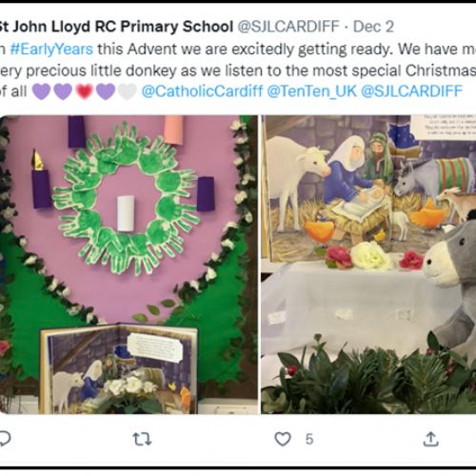Click the like count number 5

[x=309, y=440]
